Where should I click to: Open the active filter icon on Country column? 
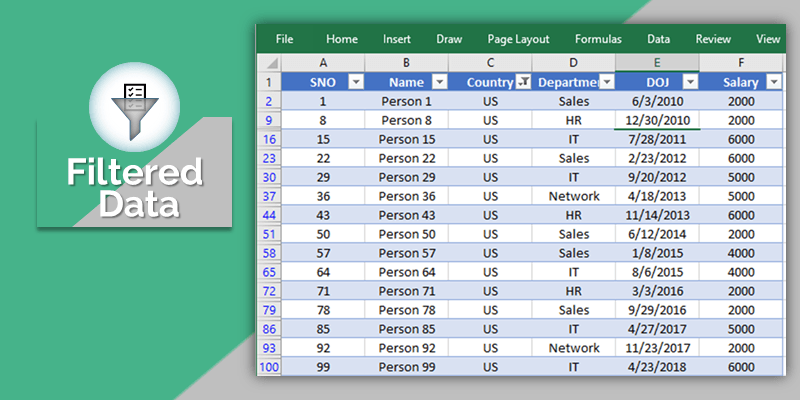(523, 82)
